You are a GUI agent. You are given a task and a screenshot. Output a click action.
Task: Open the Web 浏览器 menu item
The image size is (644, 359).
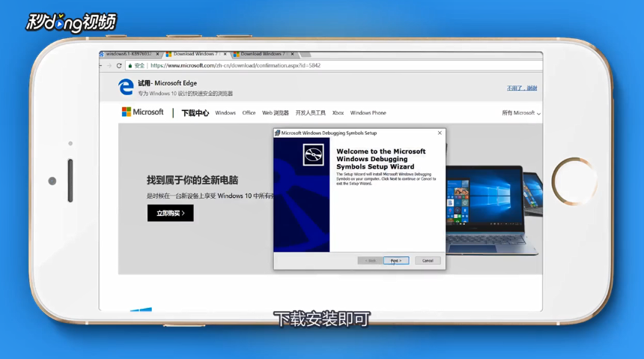coord(275,112)
